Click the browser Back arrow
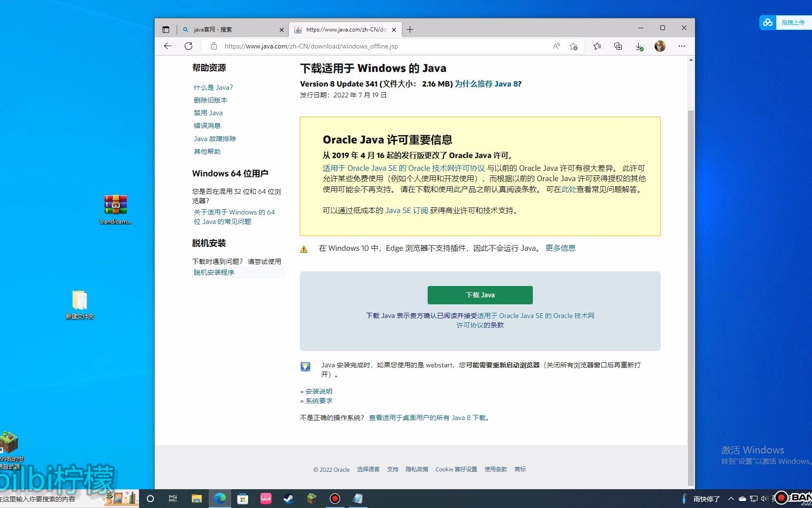Viewport: 812px width, 508px height. pos(168,46)
